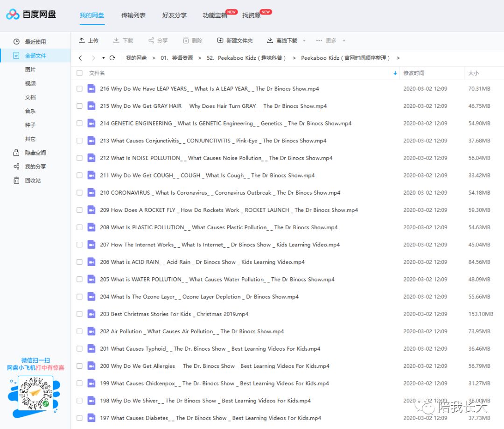The height and width of the screenshot is (429, 504).
Task: Open 隐藏空间 lock icon
Action: tap(16, 153)
